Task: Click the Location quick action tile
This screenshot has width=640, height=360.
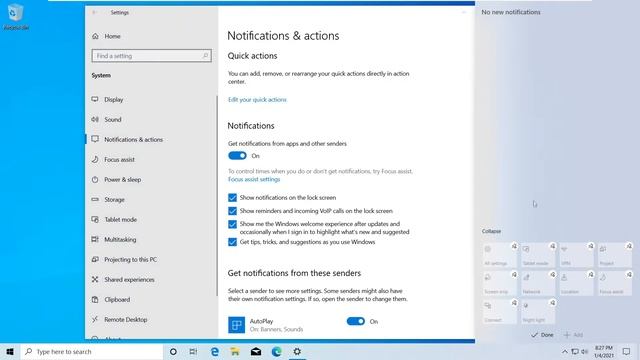Action: click(x=576, y=284)
